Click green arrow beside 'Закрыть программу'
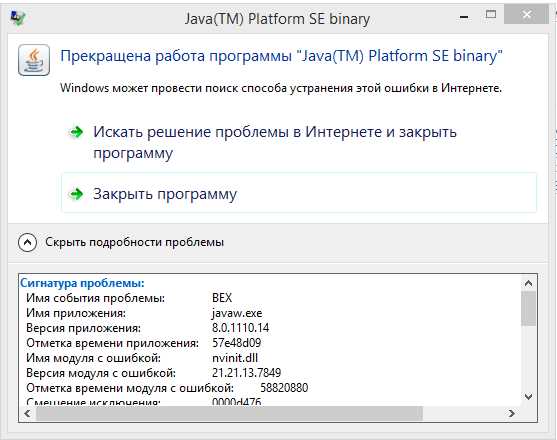The image size is (557, 440). pyautogui.click(x=76, y=194)
